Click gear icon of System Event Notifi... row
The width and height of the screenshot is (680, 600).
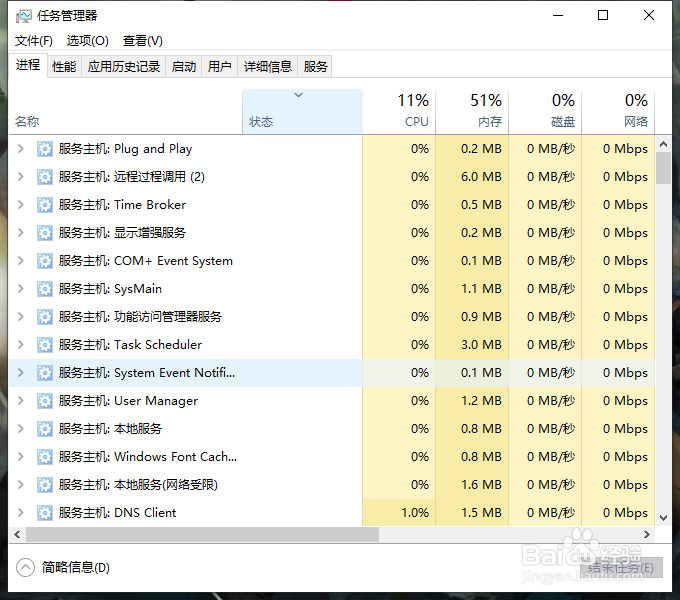(x=45, y=373)
